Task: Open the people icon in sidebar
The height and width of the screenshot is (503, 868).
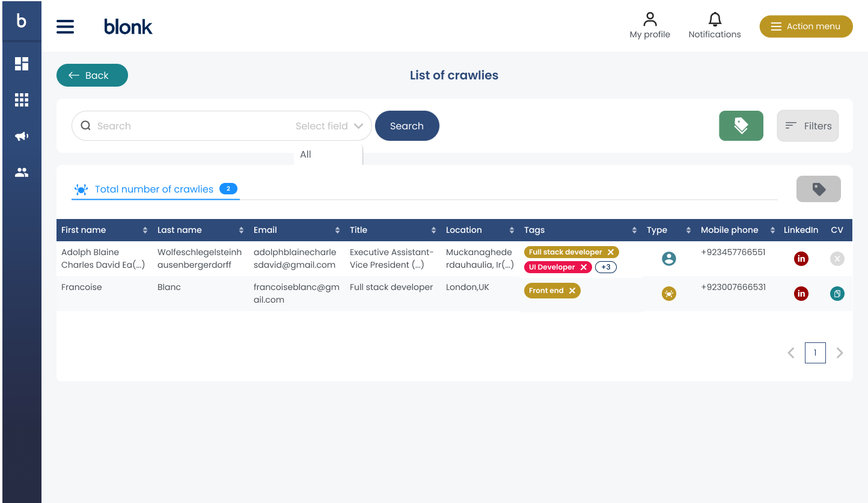Action: 22,173
